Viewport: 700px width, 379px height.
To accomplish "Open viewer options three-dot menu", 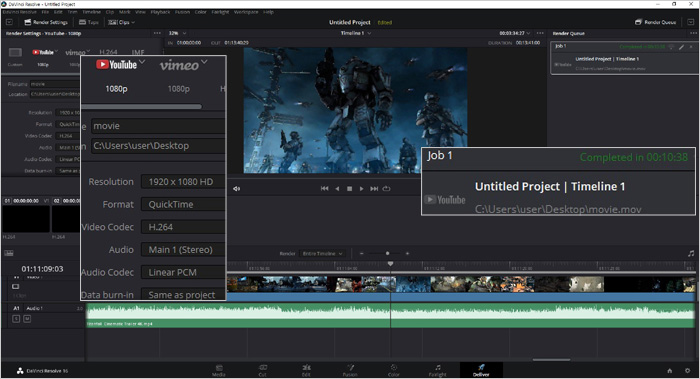I will point(540,33).
